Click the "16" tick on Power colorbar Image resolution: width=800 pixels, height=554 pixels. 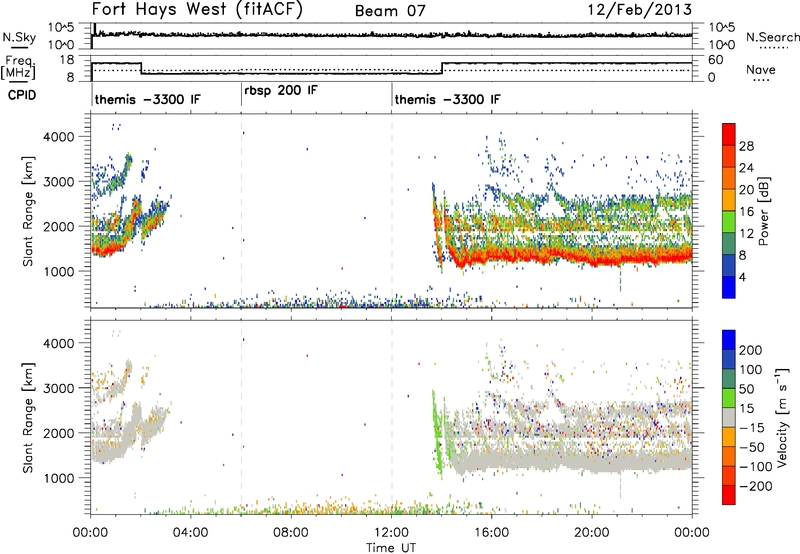(x=746, y=211)
